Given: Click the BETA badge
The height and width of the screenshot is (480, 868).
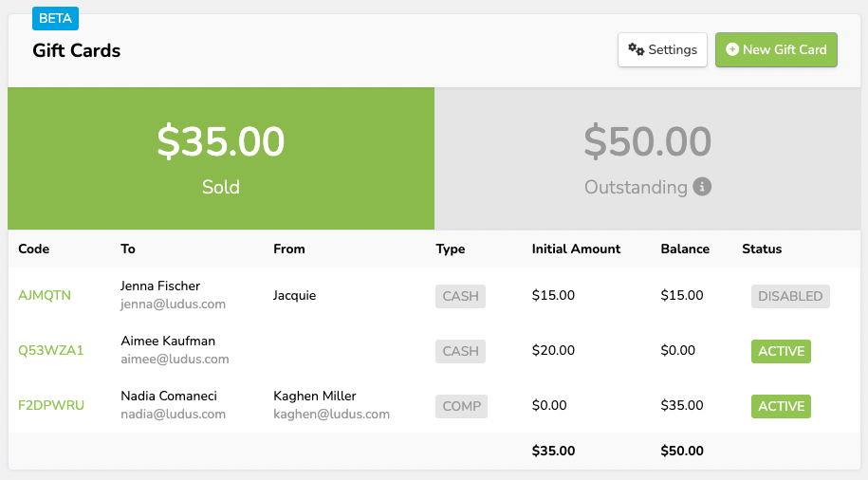Looking at the screenshot, I should click(55, 18).
